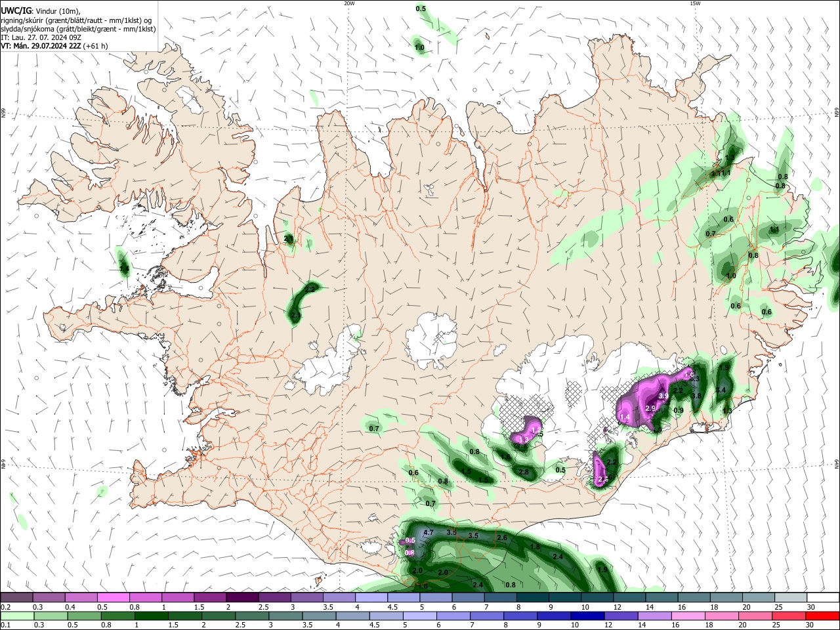Click the 'slydda/snjókoma' legend description line

point(78,29)
